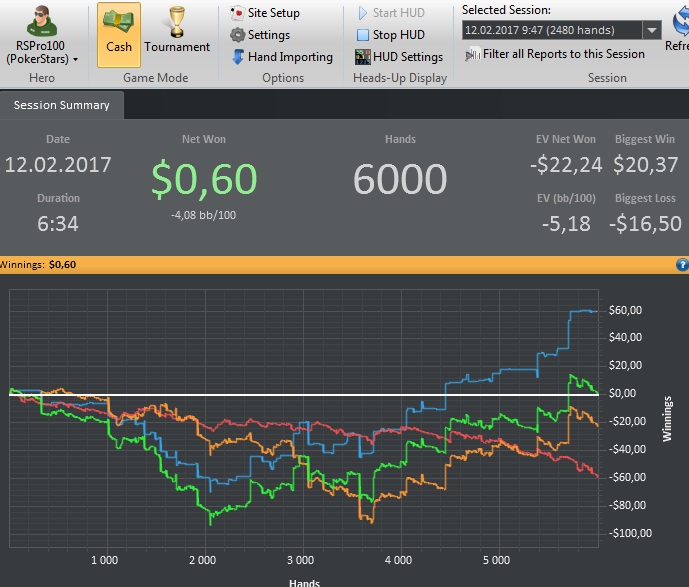This screenshot has width=689, height=587.
Task: Select Cash game mode
Action: point(119,35)
